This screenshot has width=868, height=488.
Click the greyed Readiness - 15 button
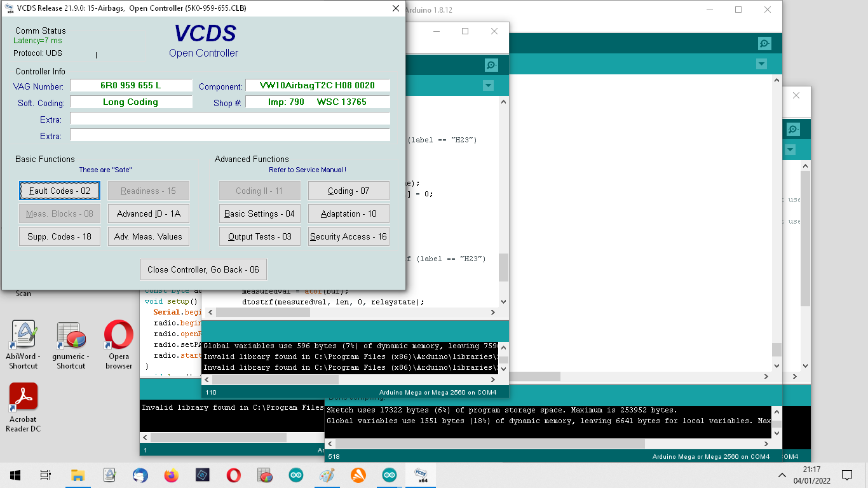click(x=149, y=191)
